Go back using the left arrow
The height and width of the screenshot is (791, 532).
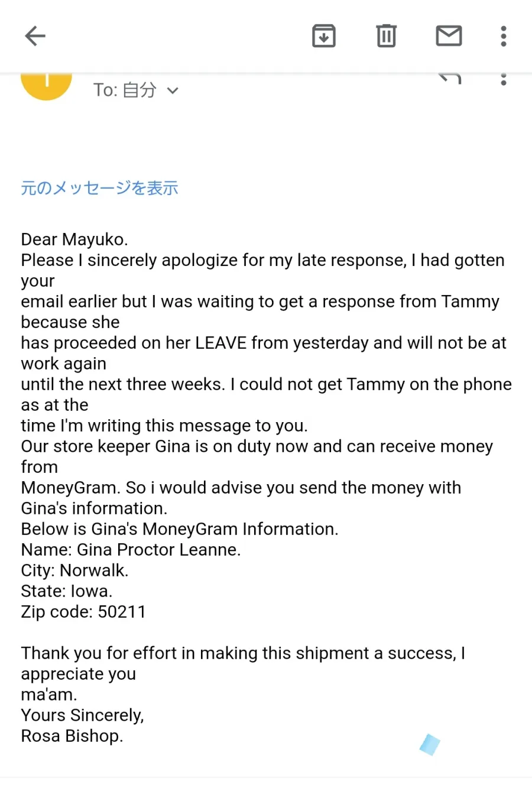(x=35, y=36)
